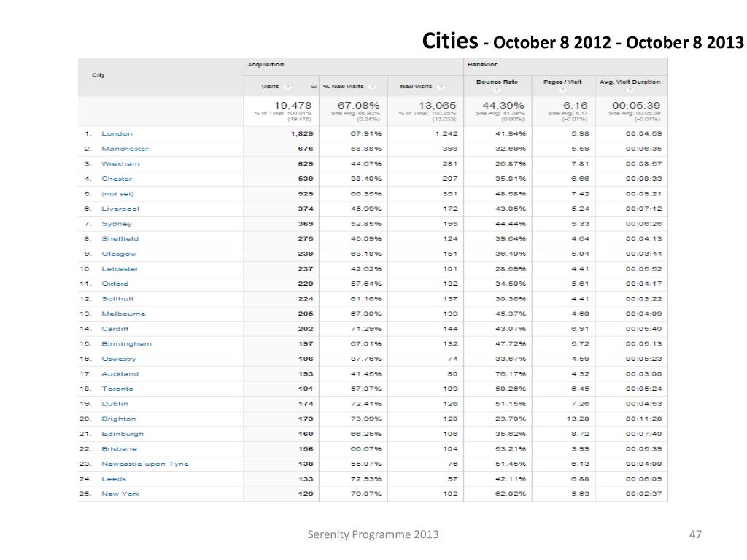Click New York's % new visits 79.07%
This screenshot has height=560, width=747.
tap(366, 494)
